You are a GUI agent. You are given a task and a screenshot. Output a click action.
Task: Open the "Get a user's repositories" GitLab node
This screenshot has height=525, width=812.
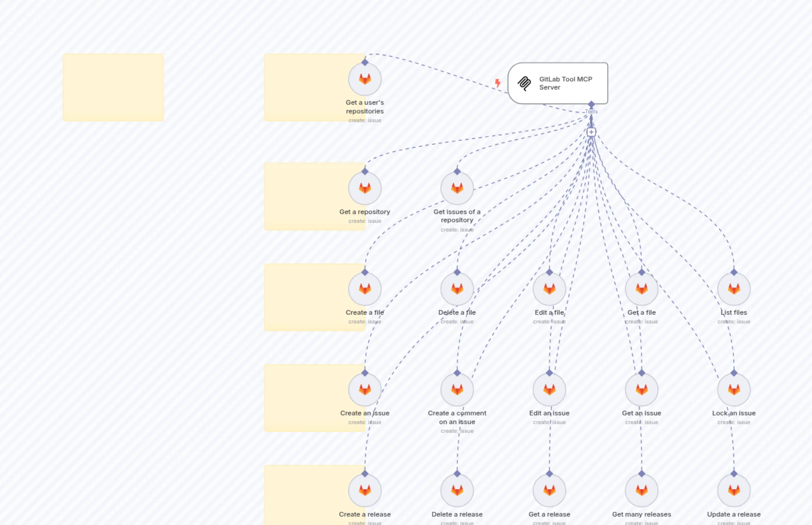tap(364, 79)
